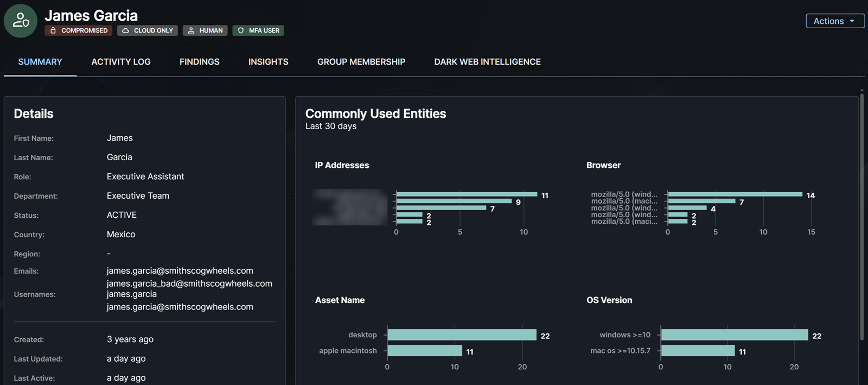Click the shield icon on MFA USER badge
Screen dimensions: 868x385
click(241, 31)
